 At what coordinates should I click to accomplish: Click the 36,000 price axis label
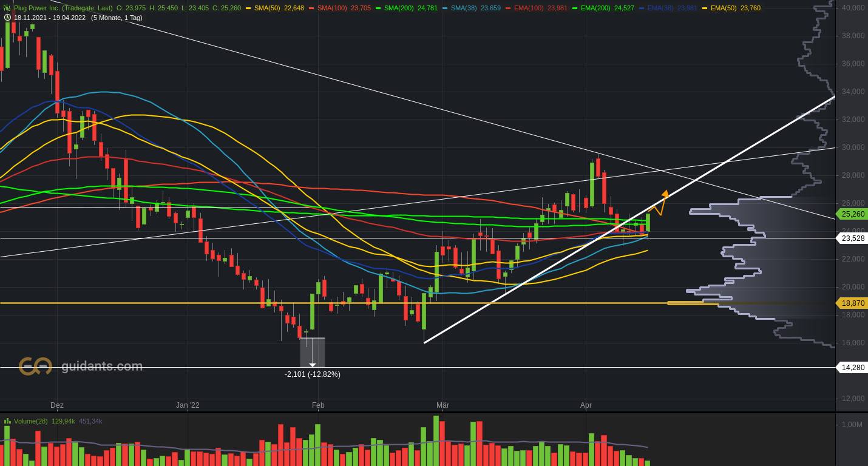(x=853, y=64)
